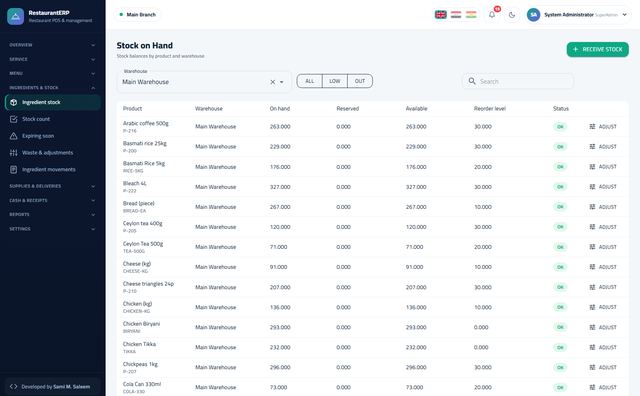This screenshot has width=640, height=396.
Task: Select the OUT stock filter
Action: [360, 81]
